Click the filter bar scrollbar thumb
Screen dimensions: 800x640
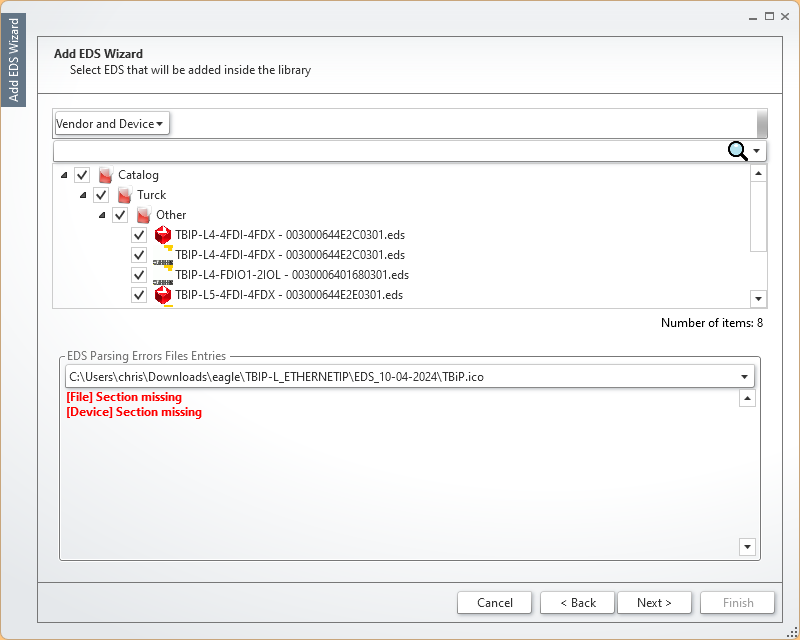click(762, 124)
